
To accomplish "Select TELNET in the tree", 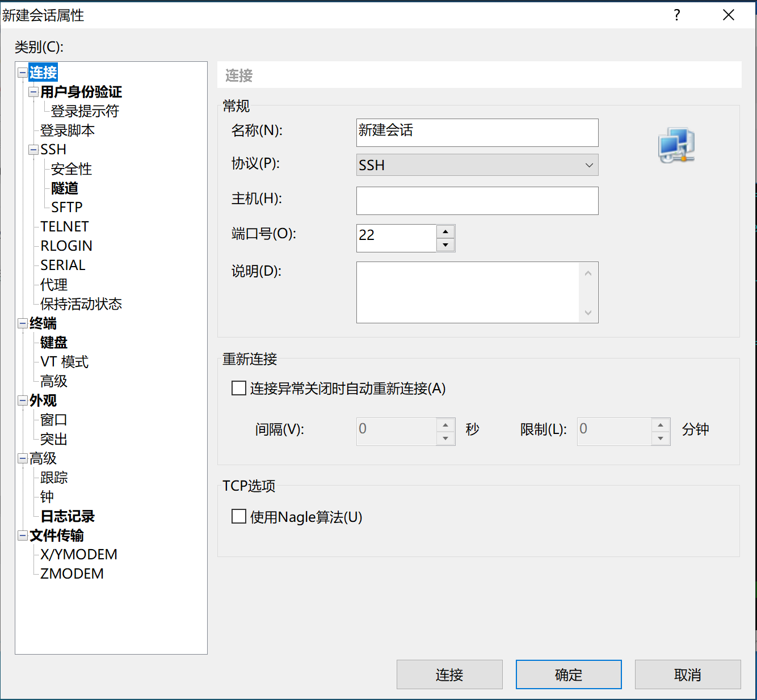I will (65, 227).
